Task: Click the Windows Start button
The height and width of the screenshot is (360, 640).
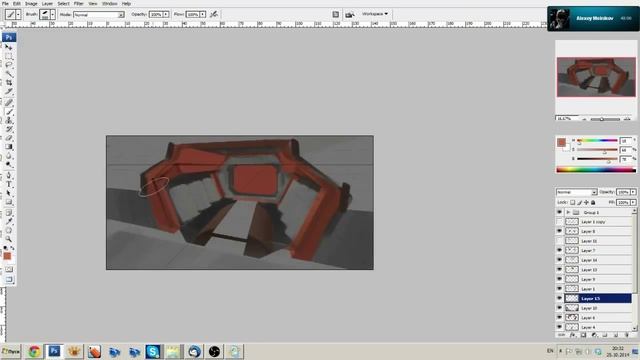Action: [11, 351]
